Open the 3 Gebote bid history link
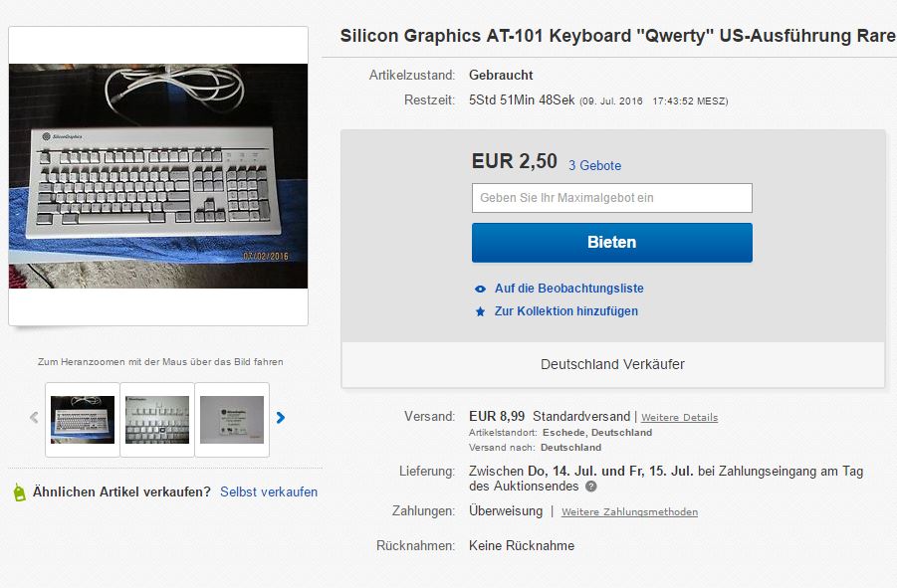This screenshot has width=897, height=588. click(x=594, y=165)
